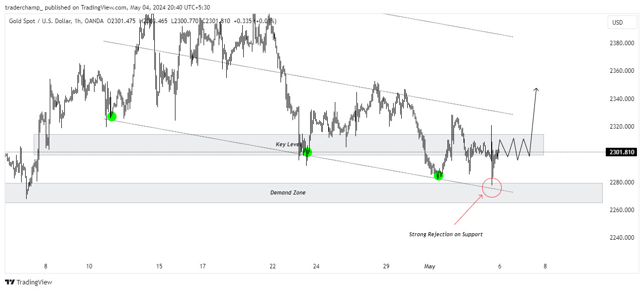Click the May label on time axis

(430, 266)
